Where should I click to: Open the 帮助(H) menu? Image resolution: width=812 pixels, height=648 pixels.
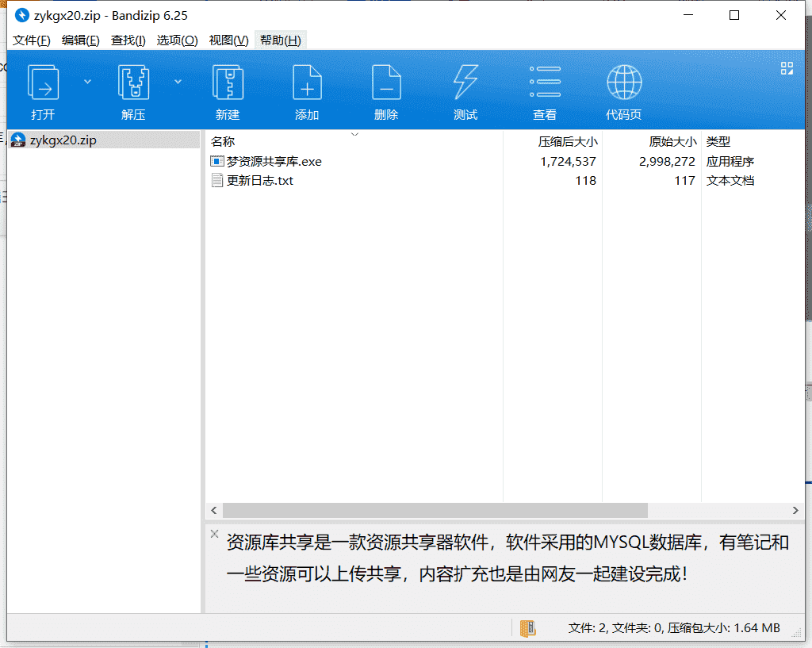[x=280, y=40]
